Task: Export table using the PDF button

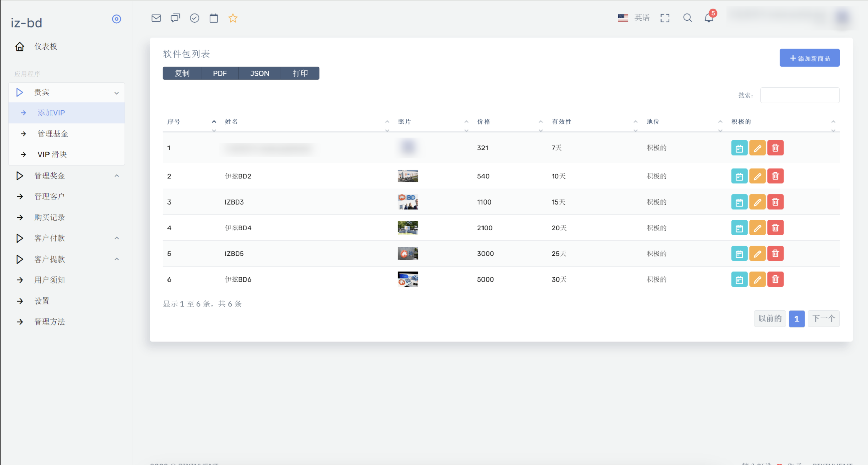Action: [x=220, y=73]
